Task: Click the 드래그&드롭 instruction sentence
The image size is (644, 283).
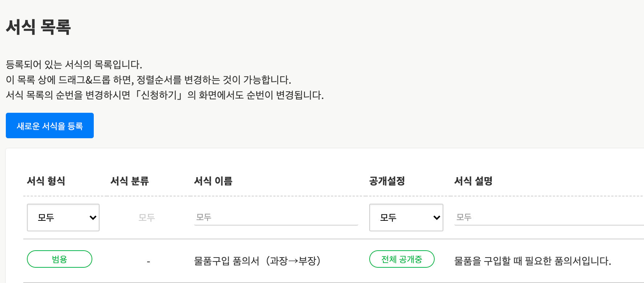Action: click(149, 80)
